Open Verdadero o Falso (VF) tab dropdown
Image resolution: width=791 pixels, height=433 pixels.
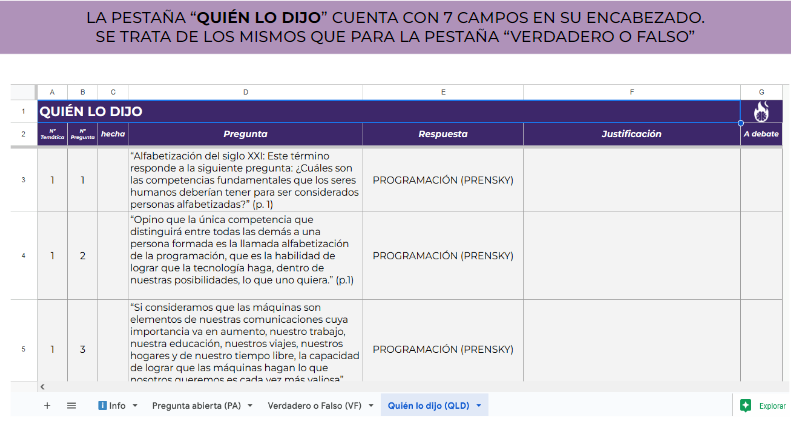coord(372,406)
